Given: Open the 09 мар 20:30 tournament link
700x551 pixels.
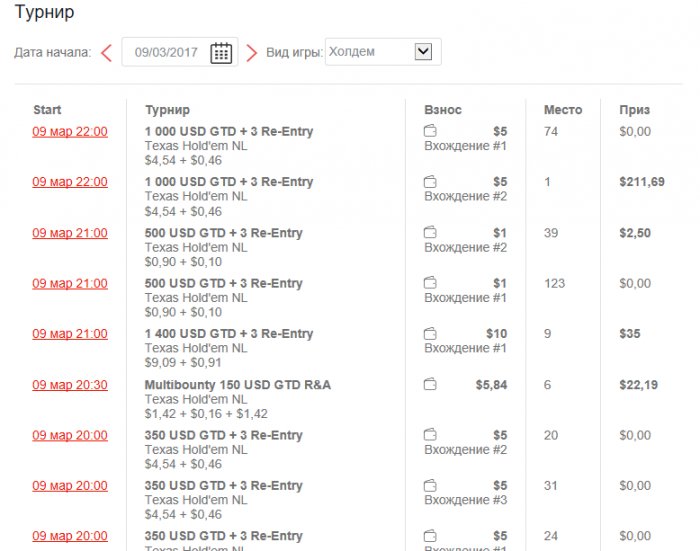Looking at the screenshot, I should tap(70, 385).
